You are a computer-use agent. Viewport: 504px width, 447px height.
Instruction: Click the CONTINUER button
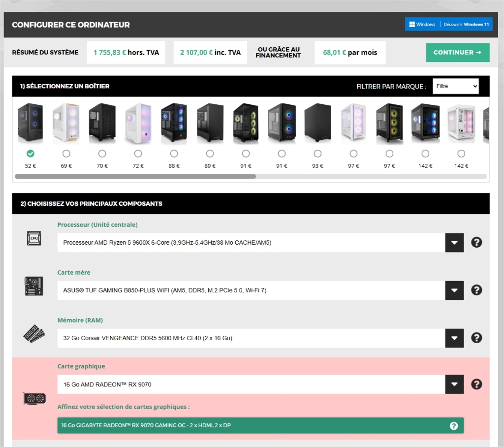coord(458,52)
